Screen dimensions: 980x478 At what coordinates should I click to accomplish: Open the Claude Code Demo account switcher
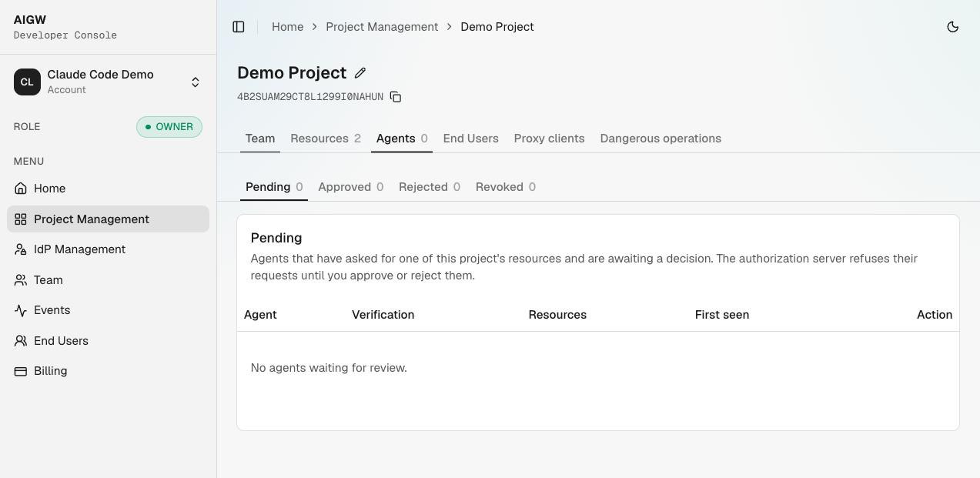(x=108, y=82)
